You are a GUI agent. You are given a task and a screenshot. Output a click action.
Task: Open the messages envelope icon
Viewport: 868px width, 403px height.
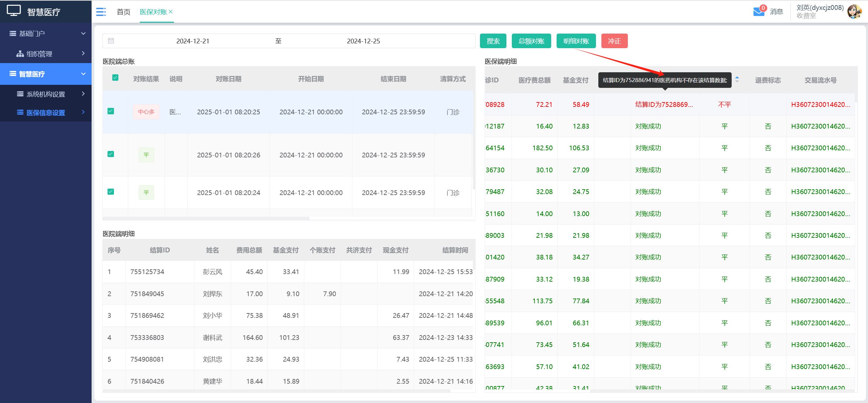pos(758,12)
